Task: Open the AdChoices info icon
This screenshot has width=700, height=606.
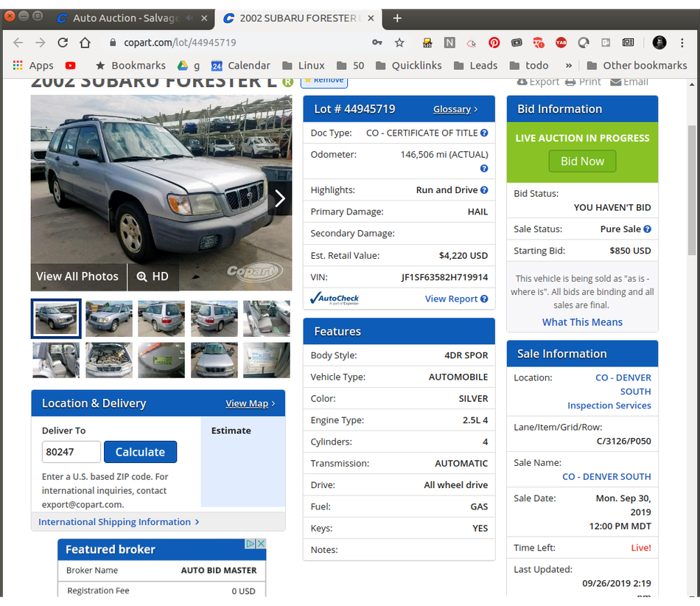Action: [x=251, y=543]
